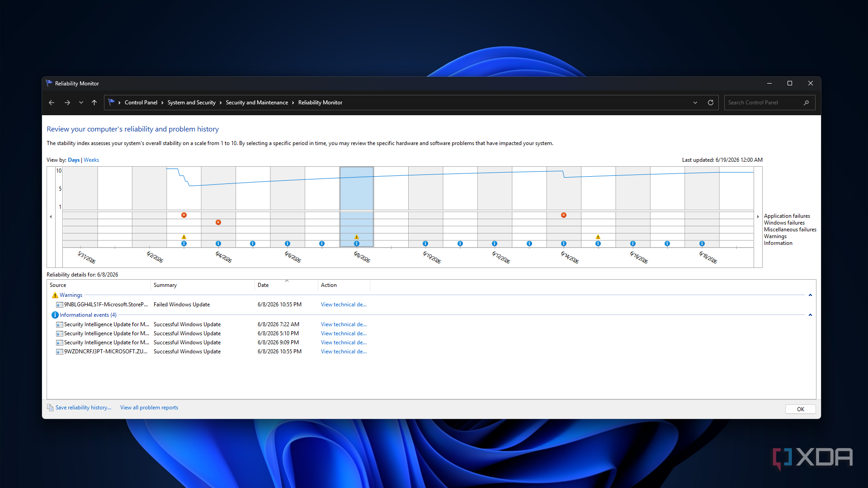Open the Control Panel breadcrumb

click(x=141, y=103)
